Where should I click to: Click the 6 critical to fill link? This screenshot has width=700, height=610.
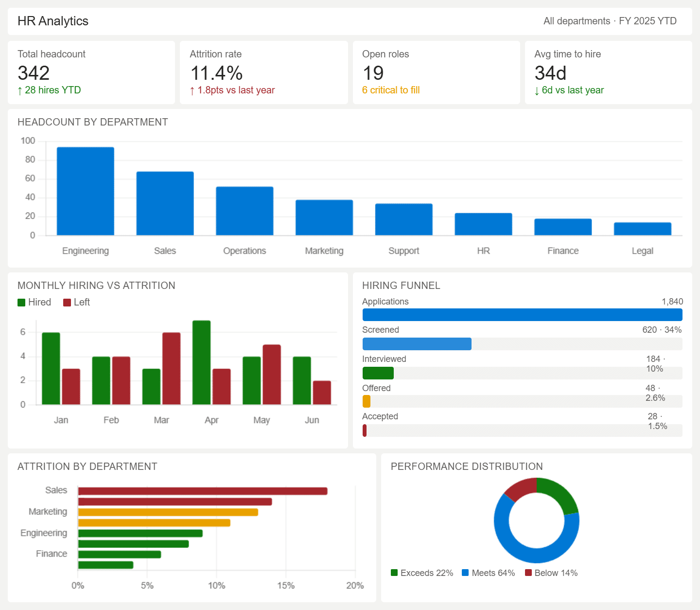click(x=391, y=90)
